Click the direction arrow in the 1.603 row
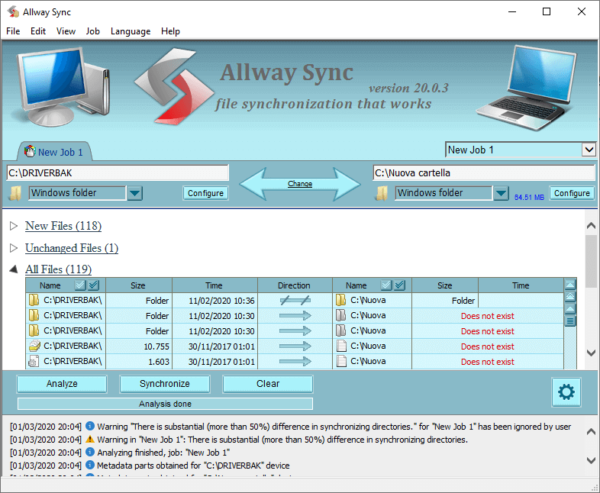Image resolution: width=600 pixels, height=493 pixels. point(295,361)
